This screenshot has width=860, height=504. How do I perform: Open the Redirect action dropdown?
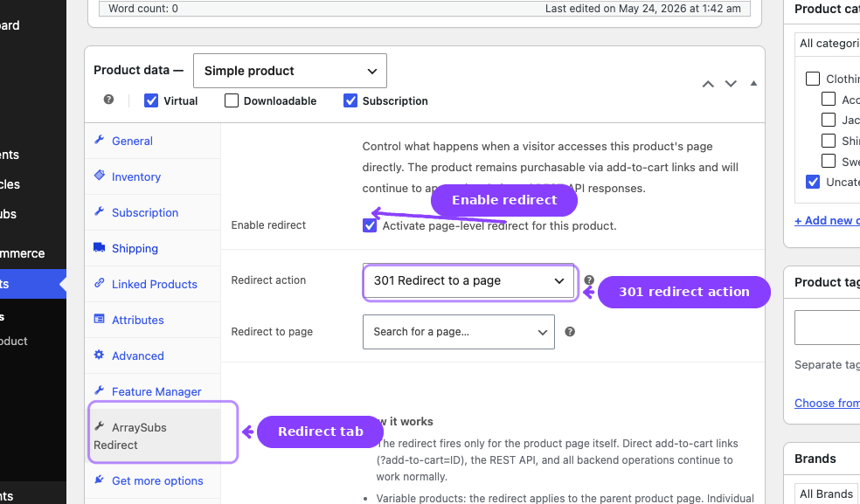click(x=468, y=280)
